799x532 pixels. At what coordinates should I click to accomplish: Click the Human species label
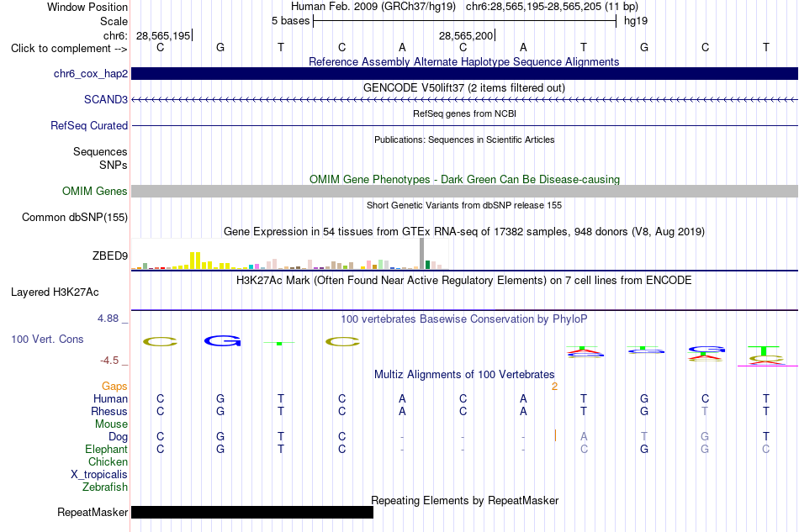point(110,398)
